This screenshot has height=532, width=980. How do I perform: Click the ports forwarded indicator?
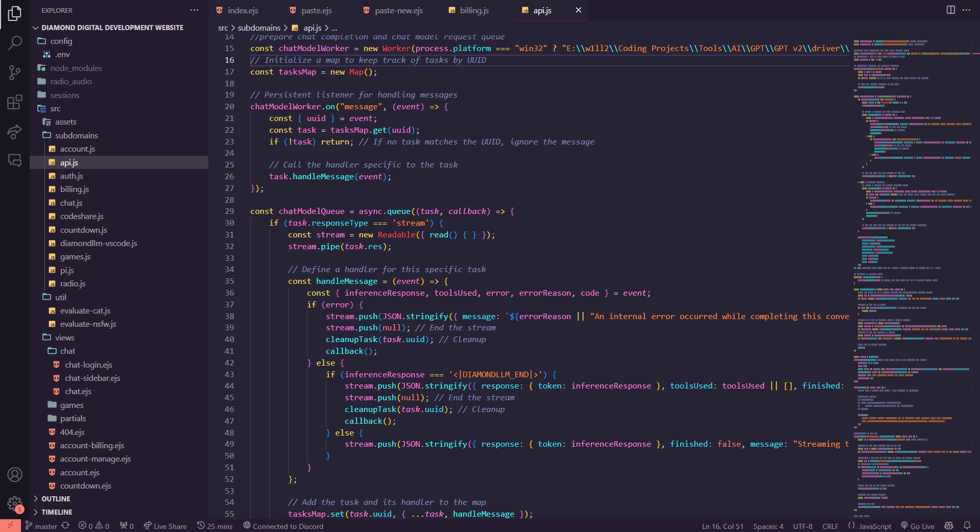pyautogui.click(x=127, y=526)
